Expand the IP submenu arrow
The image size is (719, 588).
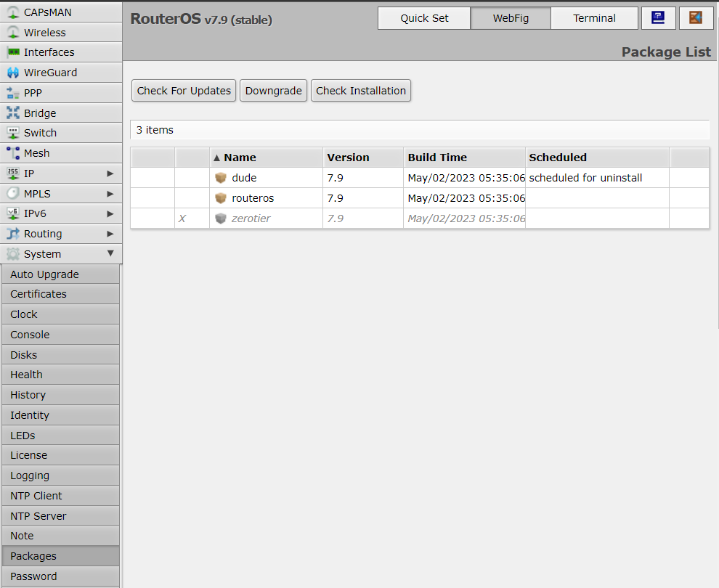[x=110, y=173]
